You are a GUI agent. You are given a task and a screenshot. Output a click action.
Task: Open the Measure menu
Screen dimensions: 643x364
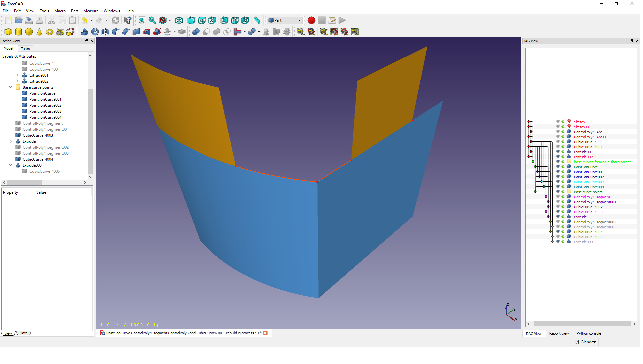91,11
